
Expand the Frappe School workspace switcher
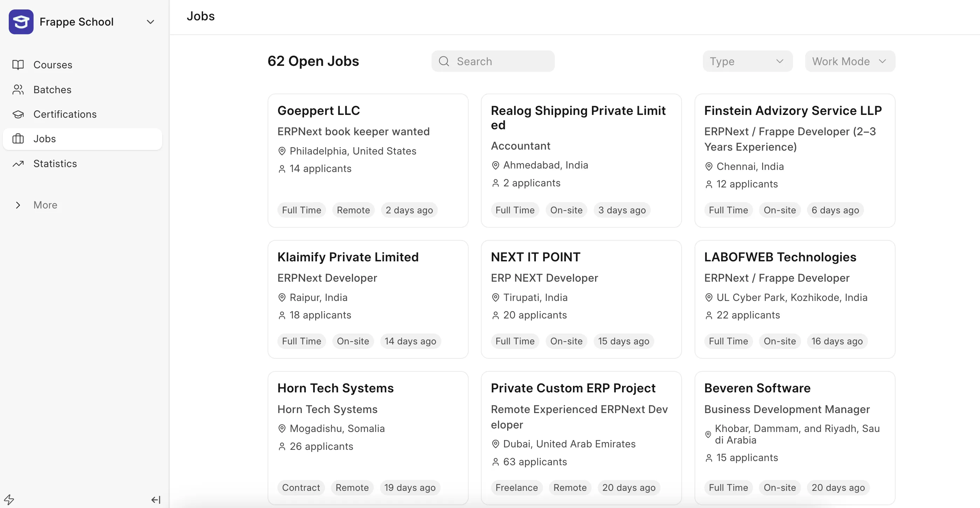tap(150, 22)
